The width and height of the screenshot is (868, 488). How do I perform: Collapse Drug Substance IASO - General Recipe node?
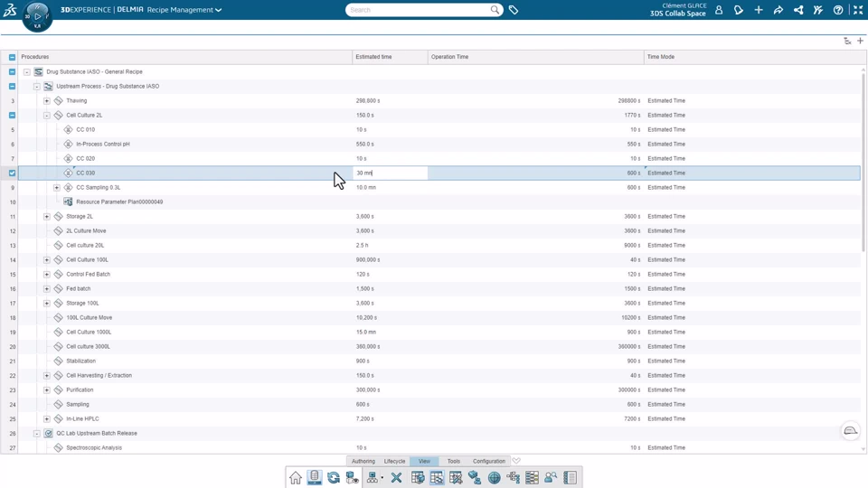pyautogui.click(x=26, y=72)
